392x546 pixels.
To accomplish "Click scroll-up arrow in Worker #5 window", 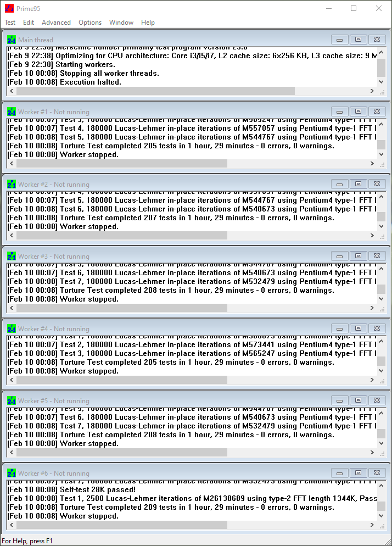I will tap(382, 414).
